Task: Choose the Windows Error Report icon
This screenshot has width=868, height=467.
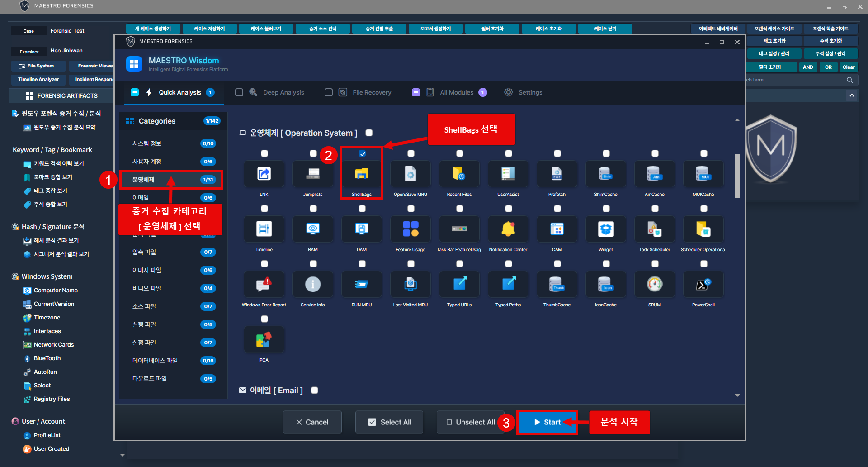Action: 264,284
